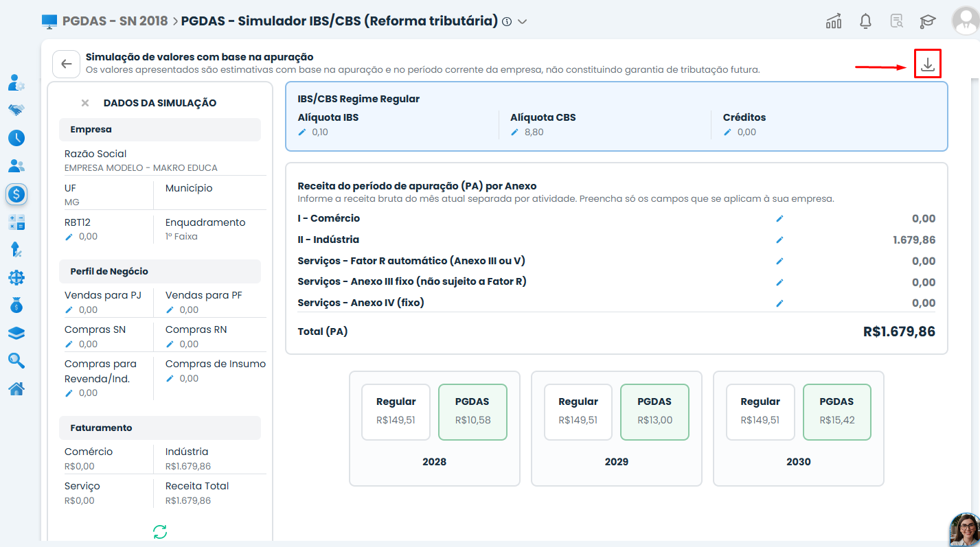Edit Serviços Fator R automático revenue
Viewport: 980px width, 547px height.
point(779,261)
